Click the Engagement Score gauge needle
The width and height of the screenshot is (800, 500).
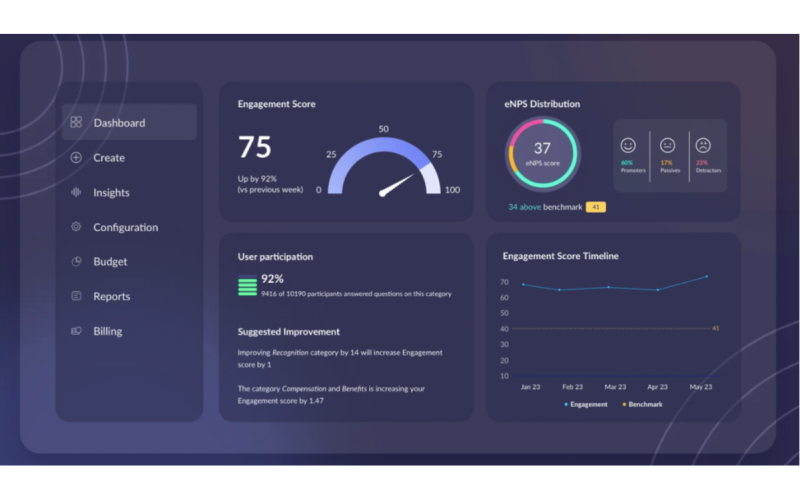click(x=396, y=185)
